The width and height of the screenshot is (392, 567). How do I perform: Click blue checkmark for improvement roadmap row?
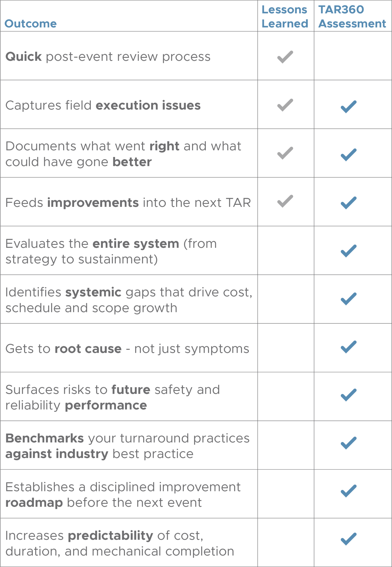coord(348,491)
